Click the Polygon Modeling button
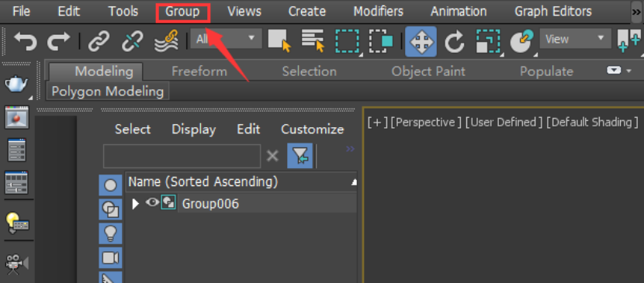 pyautogui.click(x=108, y=91)
